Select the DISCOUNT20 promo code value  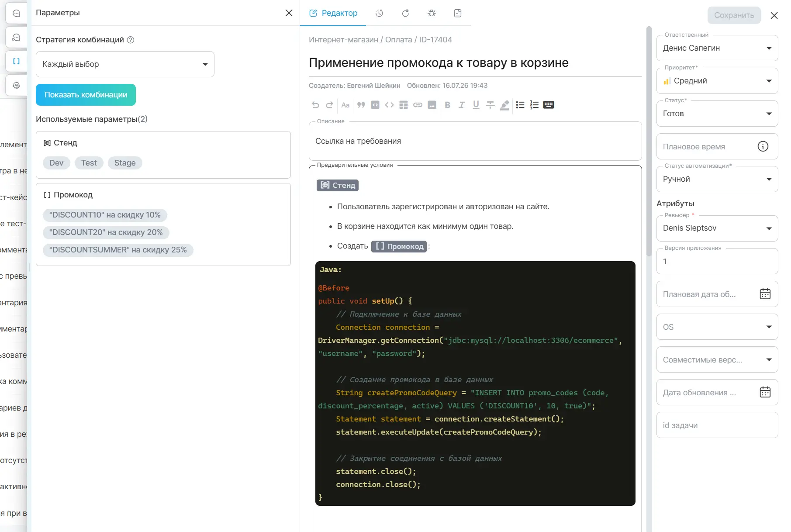(x=106, y=232)
